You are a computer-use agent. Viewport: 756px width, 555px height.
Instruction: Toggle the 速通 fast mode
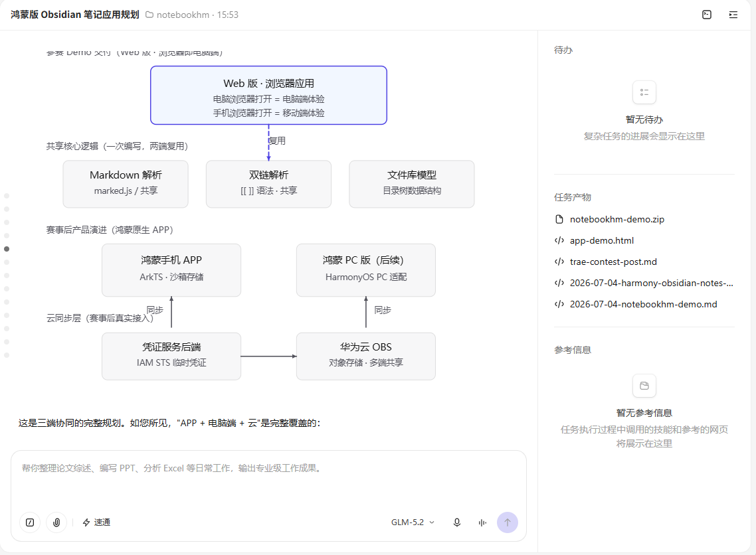(96, 522)
